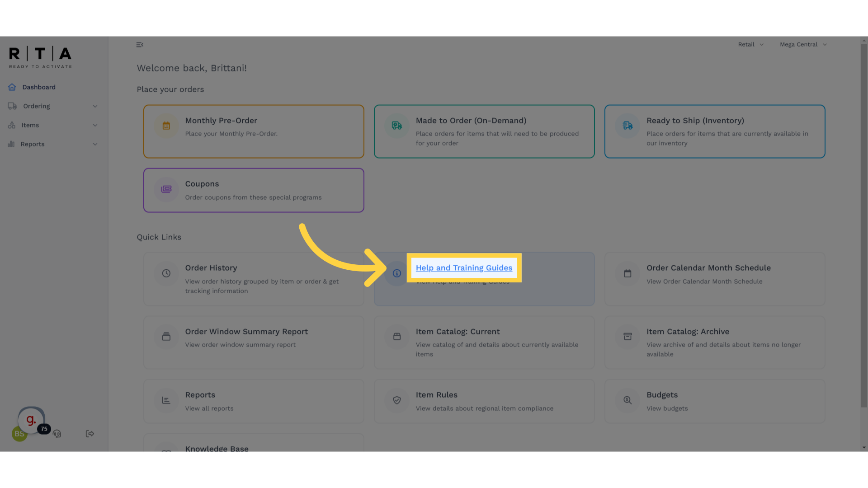Click the Order Calendar Month Schedule icon
The height and width of the screenshot is (488, 868).
(x=627, y=273)
